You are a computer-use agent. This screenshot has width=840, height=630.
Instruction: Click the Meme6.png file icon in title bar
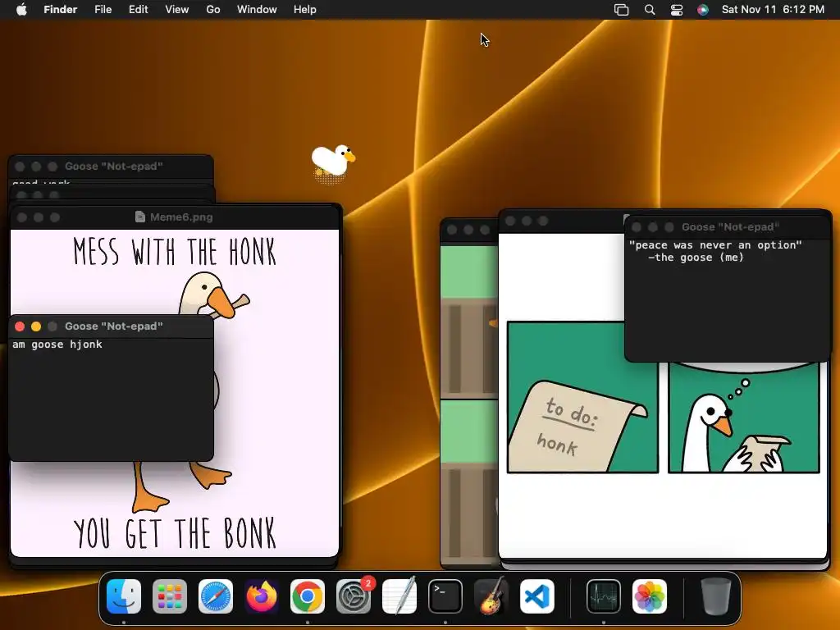[x=139, y=217]
